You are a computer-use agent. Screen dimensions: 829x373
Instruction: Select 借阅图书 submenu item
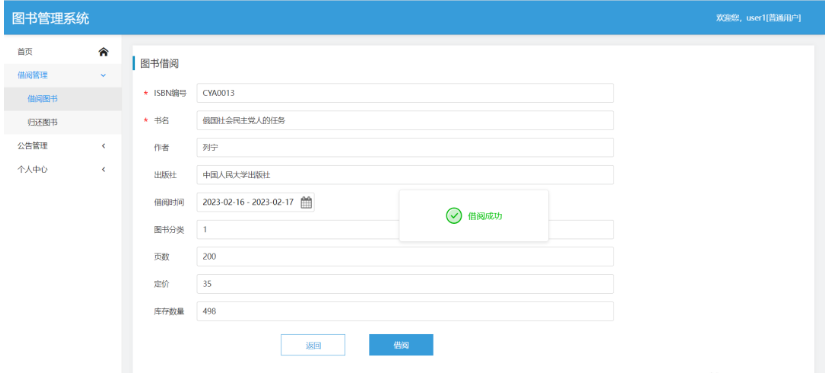coord(63,98)
